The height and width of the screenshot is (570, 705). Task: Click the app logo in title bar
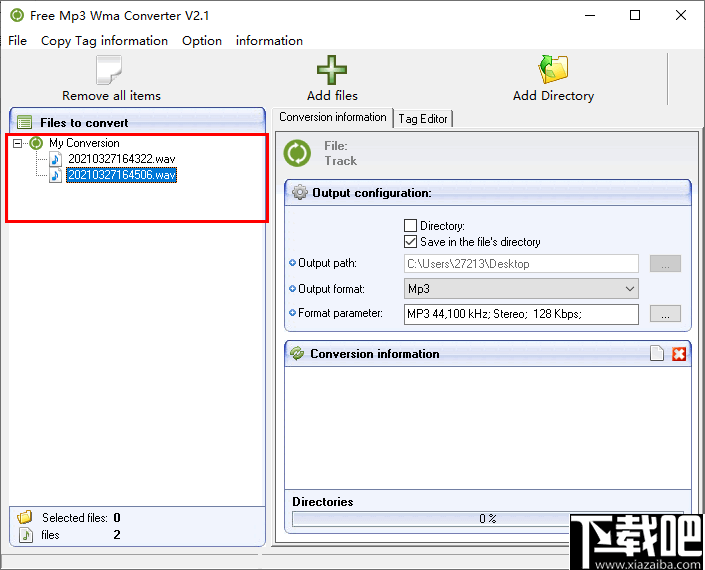click(17, 15)
